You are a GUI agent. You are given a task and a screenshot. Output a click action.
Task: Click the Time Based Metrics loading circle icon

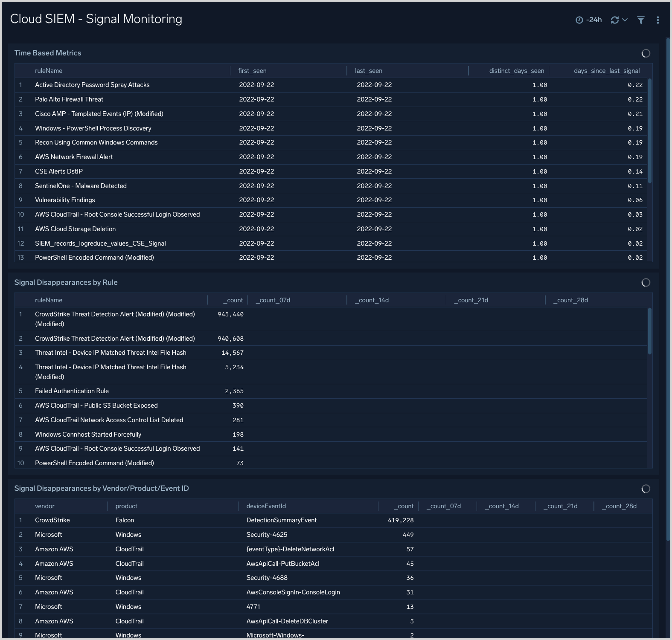pos(646,53)
